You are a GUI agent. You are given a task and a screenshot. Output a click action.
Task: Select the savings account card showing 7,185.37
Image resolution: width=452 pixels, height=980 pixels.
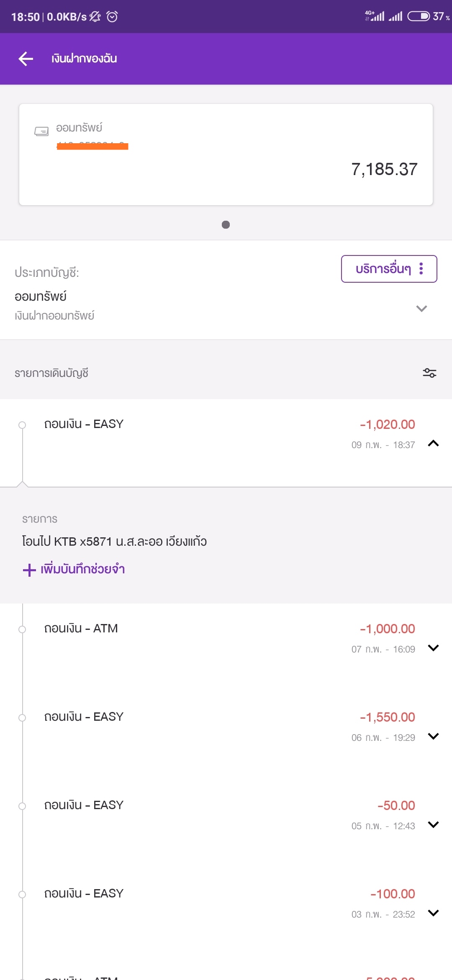tap(226, 155)
